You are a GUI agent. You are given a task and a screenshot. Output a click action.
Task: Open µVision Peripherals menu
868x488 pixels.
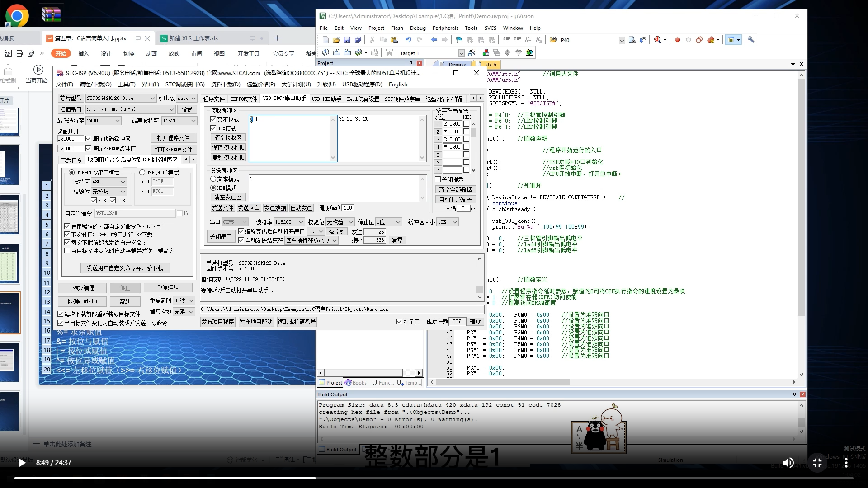coord(445,28)
